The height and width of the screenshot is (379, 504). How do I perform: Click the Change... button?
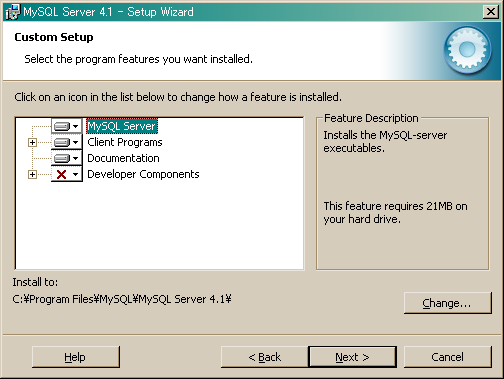(447, 303)
